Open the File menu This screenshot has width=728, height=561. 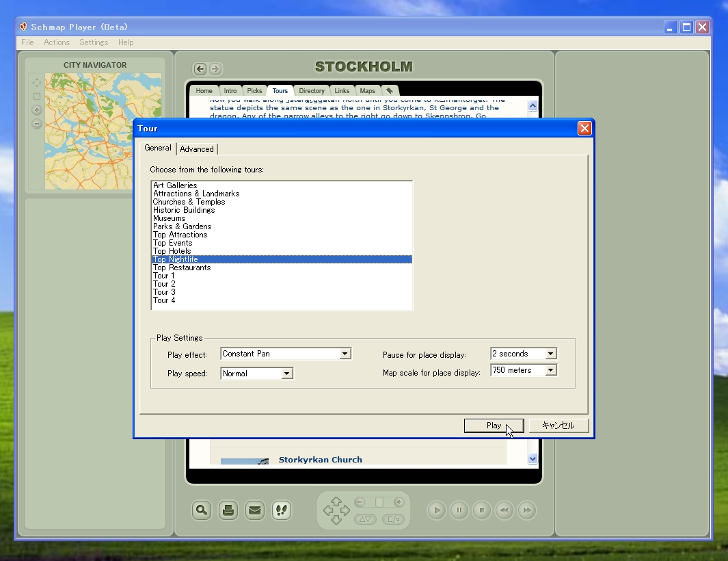[27, 42]
